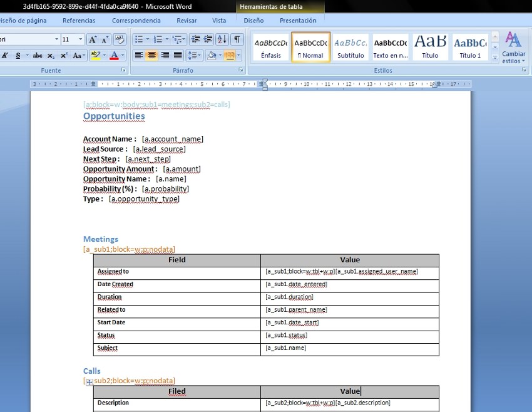The image size is (532, 412).
Task: Toggle italic formatting
Action: pos(5,56)
